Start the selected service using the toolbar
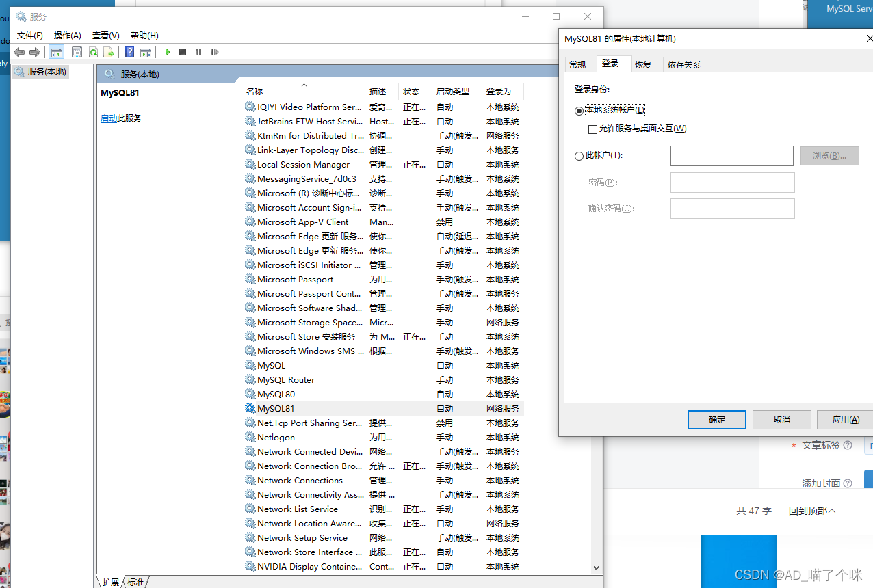Image resolution: width=873 pixels, height=588 pixels. coord(167,52)
